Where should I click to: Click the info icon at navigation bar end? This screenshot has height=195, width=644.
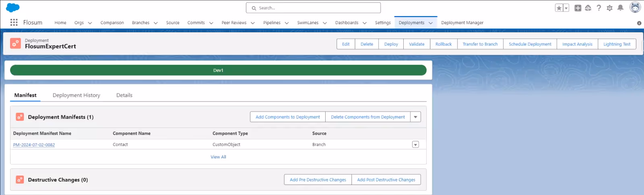pyautogui.click(x=639, y=23)
